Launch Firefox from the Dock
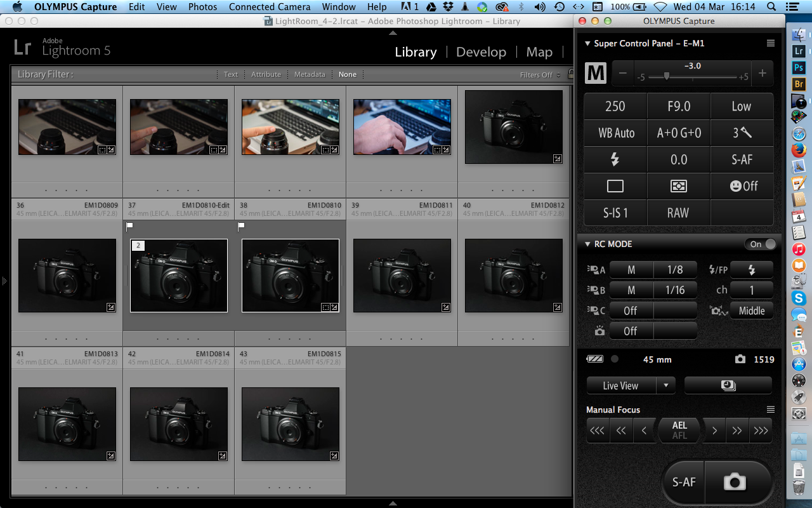 click(x=799, y=150)
